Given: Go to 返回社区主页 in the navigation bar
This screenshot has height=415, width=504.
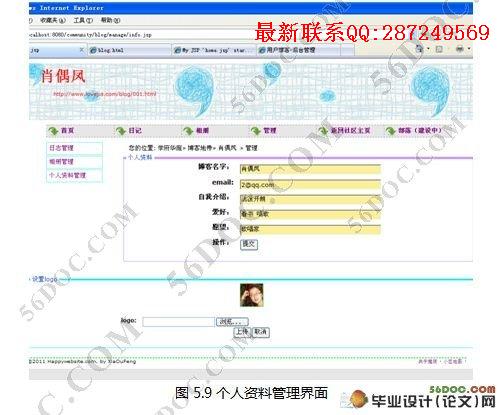Looking at the screenshot, I should click(x=350, y=131).
